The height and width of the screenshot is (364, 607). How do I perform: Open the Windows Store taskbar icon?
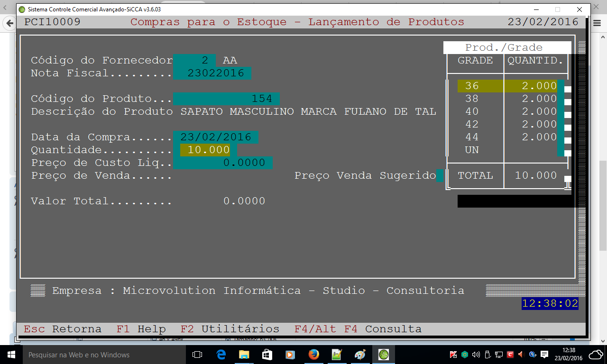tap(267, 355)
